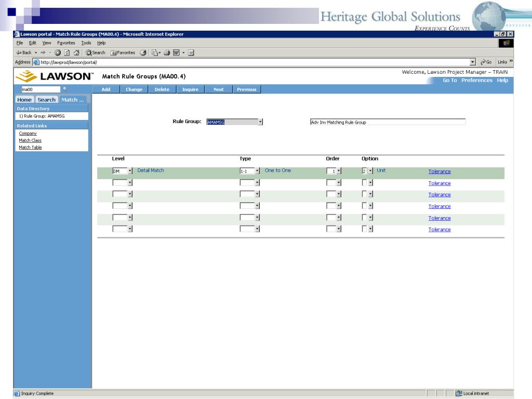The width and height of the screenshot is (532, 399).
Task: Follow the Match Class related link
Action: (x=30, y=140)
